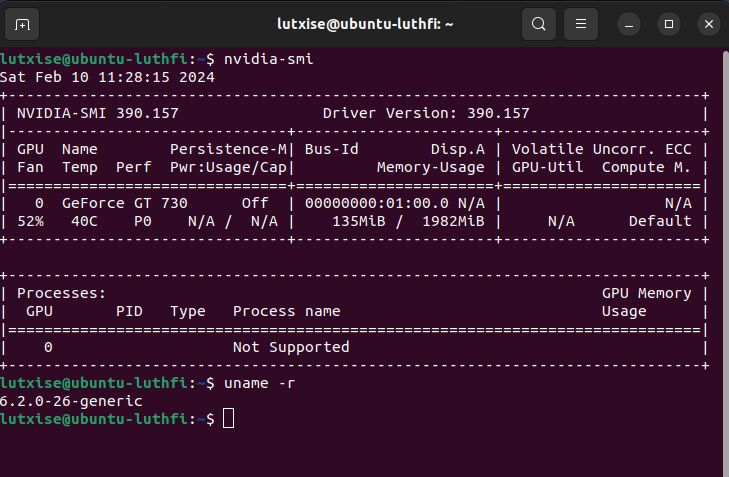The height and width of the screenshot is (477, 729).
Task: Click the Processes: label
Action: pyautogui.click(x=62, y=293)
